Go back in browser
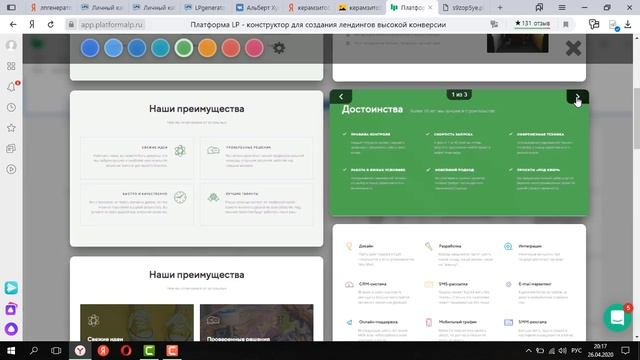Screen dimensions: 640x360 (x=13, y=24)
